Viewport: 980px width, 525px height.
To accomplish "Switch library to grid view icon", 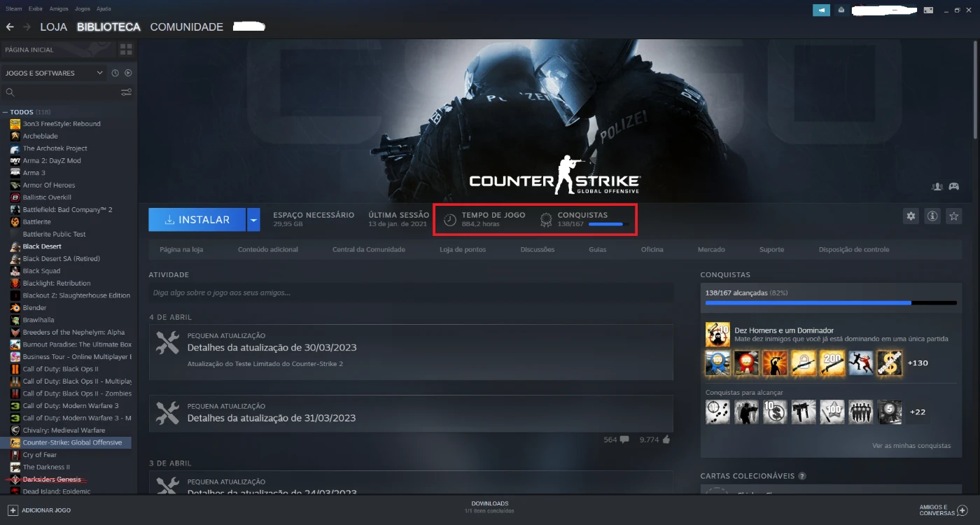I will pos(126,49).
